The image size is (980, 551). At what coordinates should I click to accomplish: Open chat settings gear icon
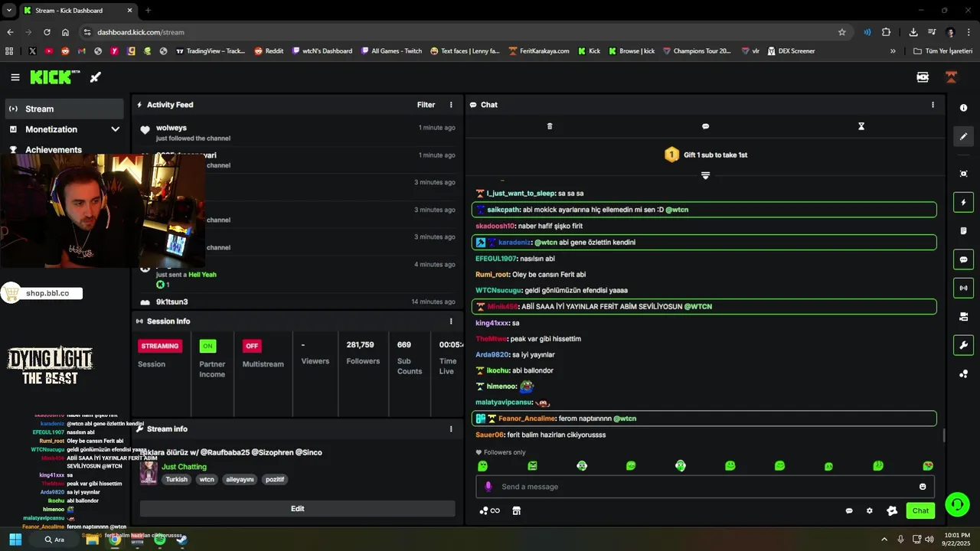(870, 511)
